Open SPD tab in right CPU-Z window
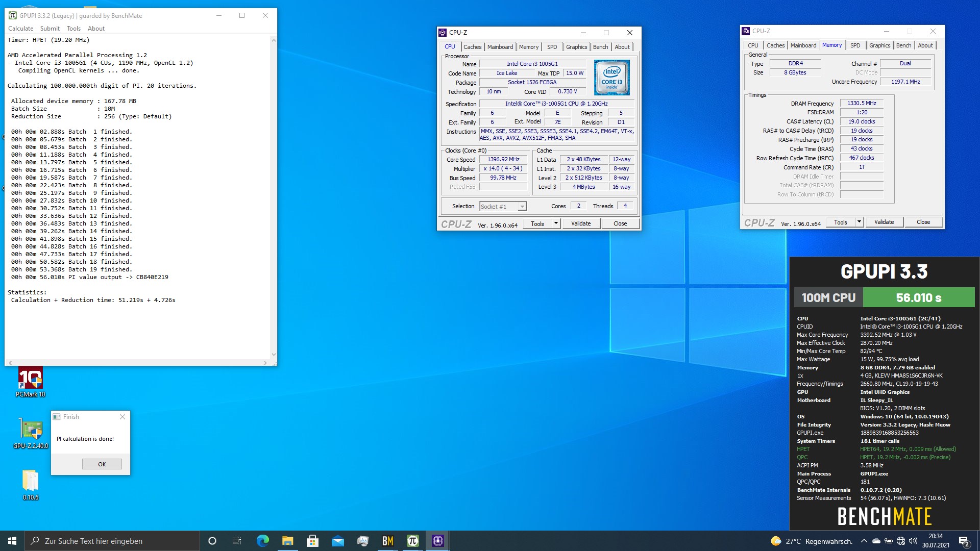The height and width of the screenshot is (551, 980). (855, 45)
